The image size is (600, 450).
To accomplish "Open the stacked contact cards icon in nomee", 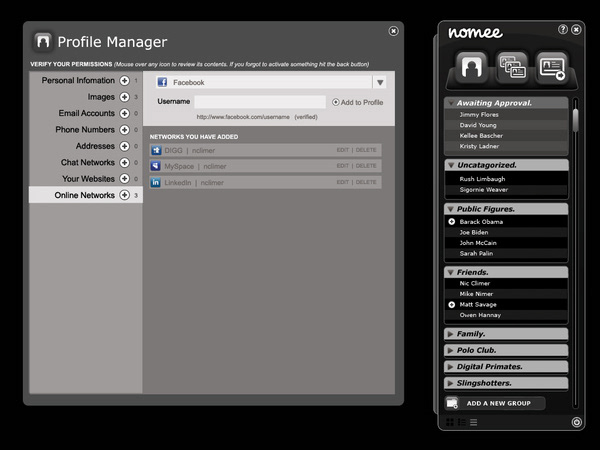I will 513,67.
